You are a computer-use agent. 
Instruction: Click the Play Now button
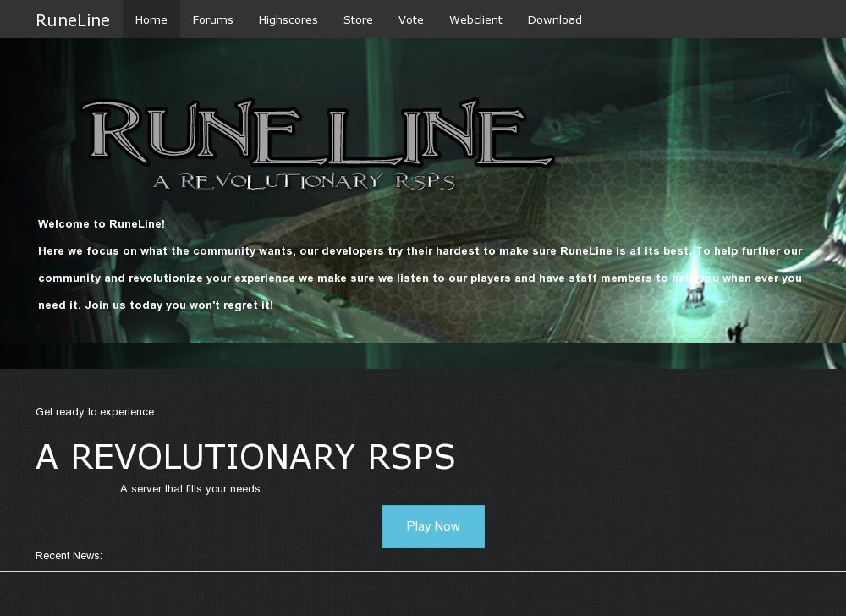pyautogui.click(x=433, y=526)
